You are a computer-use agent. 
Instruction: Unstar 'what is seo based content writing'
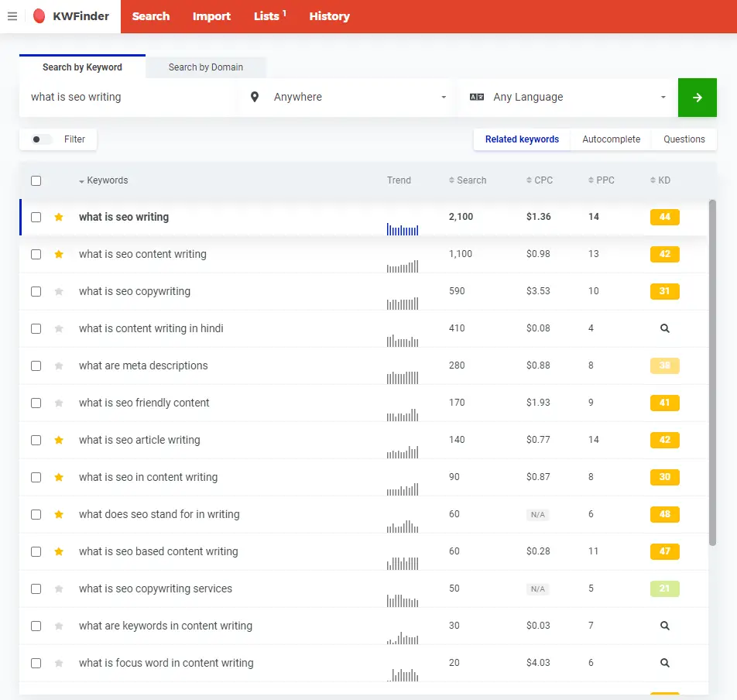[x=59, y=551]
